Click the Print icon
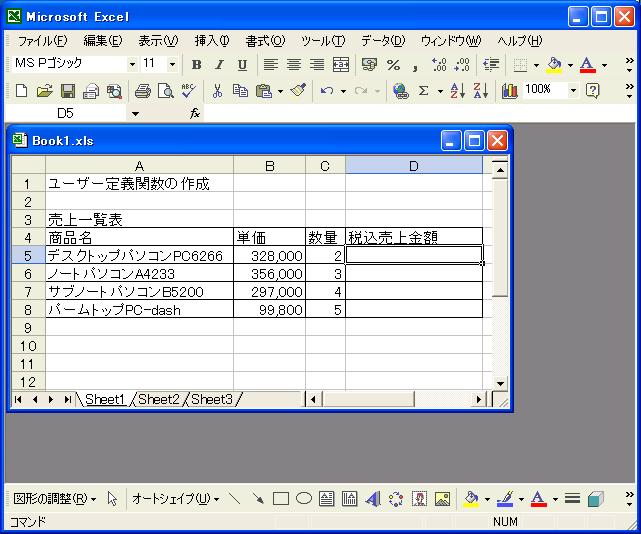 point(143,90)
